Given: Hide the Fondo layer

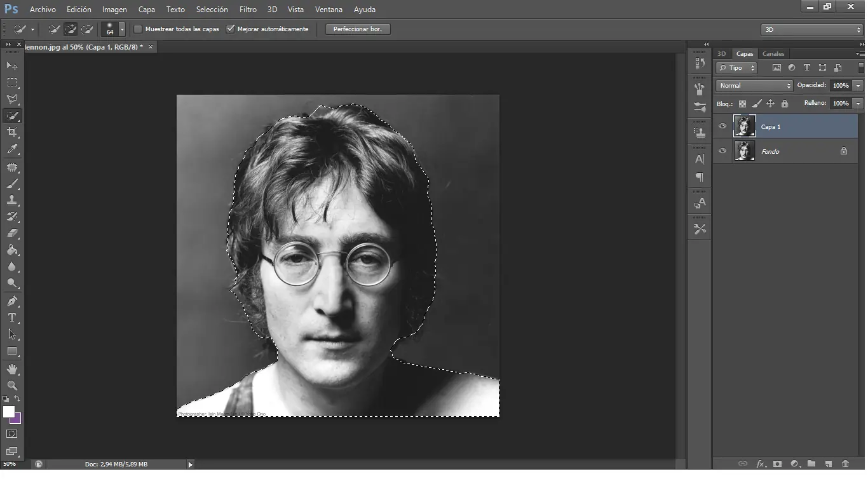Looking at the screenshot, I should point(722,151).
